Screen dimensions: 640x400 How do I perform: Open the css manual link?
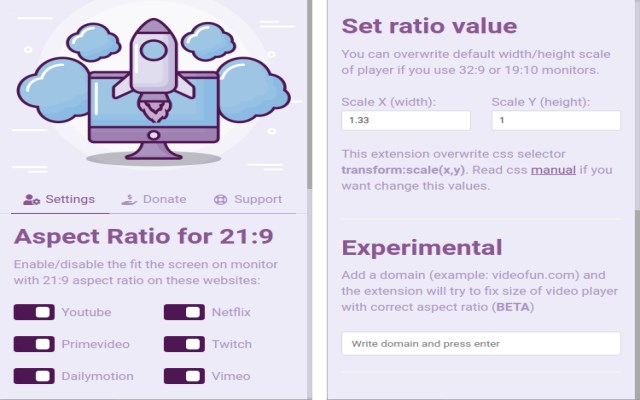click(x=553, y=170)
